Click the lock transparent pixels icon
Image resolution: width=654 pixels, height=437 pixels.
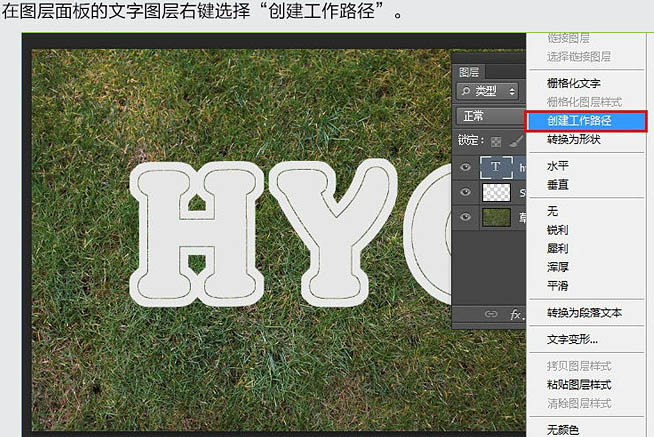coord(496,142)
